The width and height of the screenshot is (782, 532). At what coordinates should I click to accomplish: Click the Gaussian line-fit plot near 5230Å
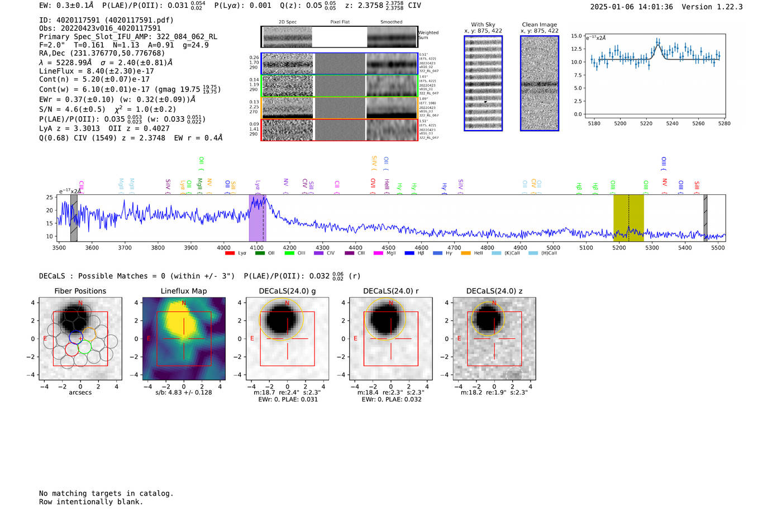click(655, 76)
